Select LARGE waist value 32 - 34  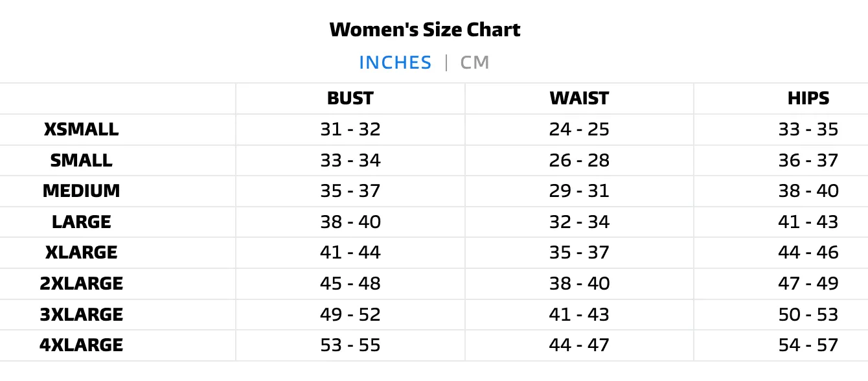(579, 222)
